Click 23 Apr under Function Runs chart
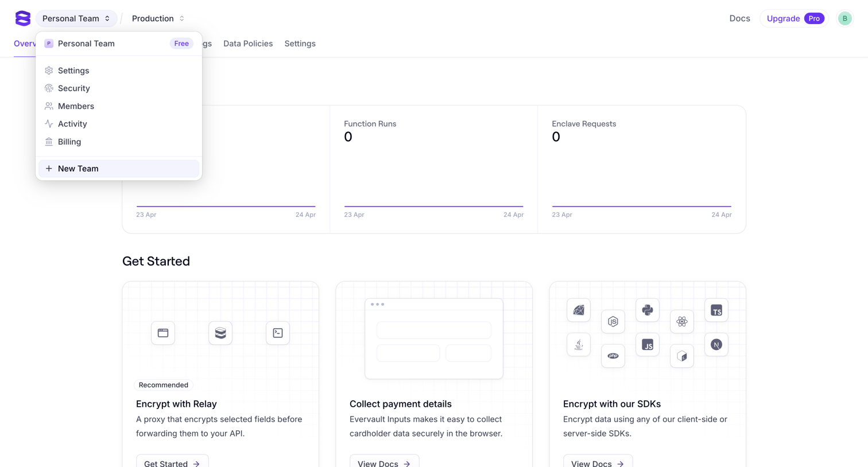The image size is (868, 467). (354, 215)
